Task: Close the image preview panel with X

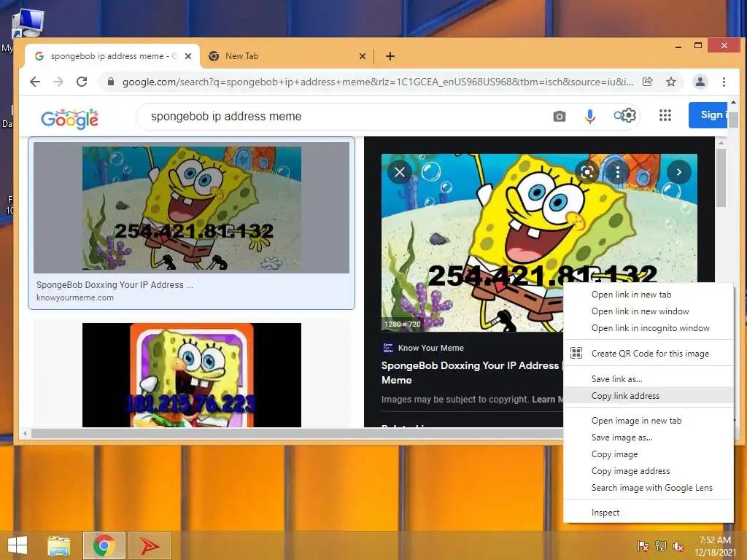Action: (x=400, y=172)
